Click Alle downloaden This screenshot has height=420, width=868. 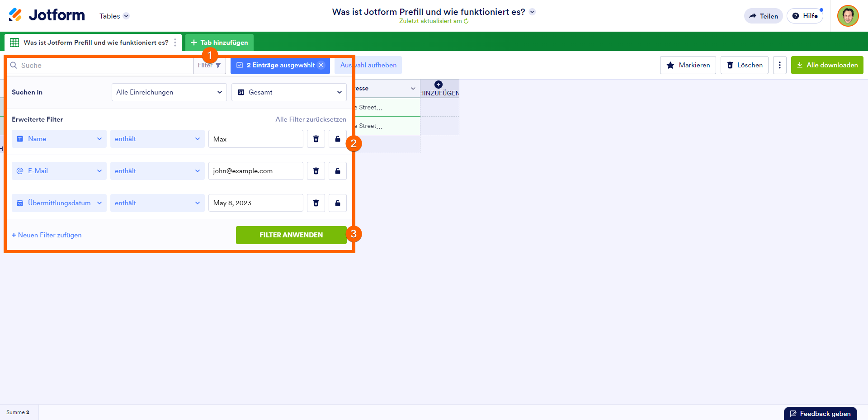(827, 65)
